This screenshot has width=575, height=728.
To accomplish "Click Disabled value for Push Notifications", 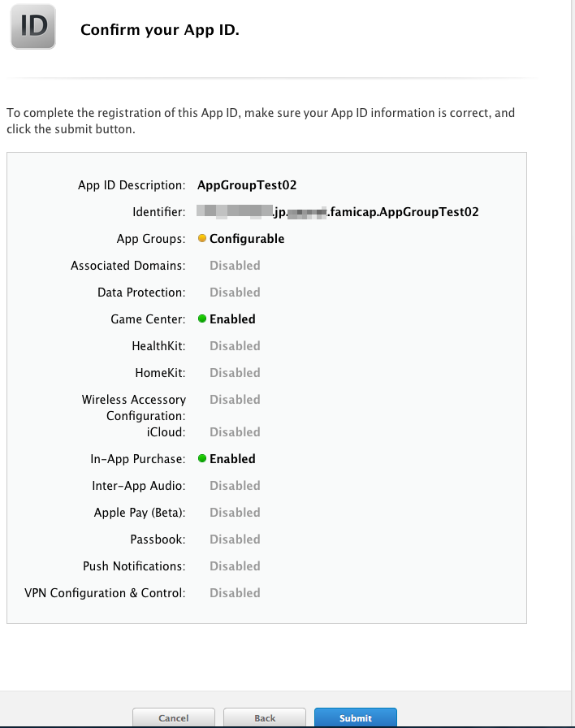I will (235, 566).
